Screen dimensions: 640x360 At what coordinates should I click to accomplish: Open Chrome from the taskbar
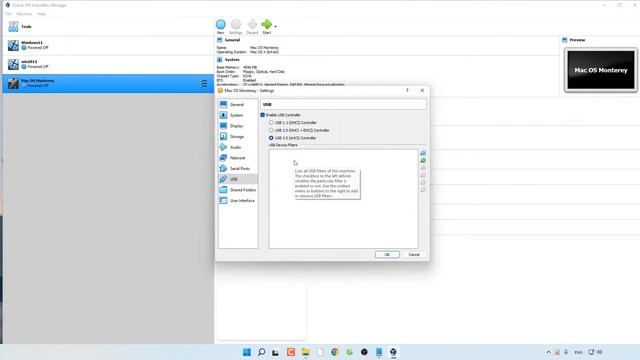click(x=335, y=352)
